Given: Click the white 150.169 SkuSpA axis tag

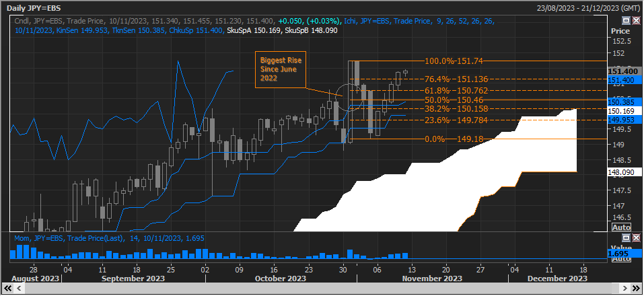Looking at the screenshot, I should (x=623, y=111).
